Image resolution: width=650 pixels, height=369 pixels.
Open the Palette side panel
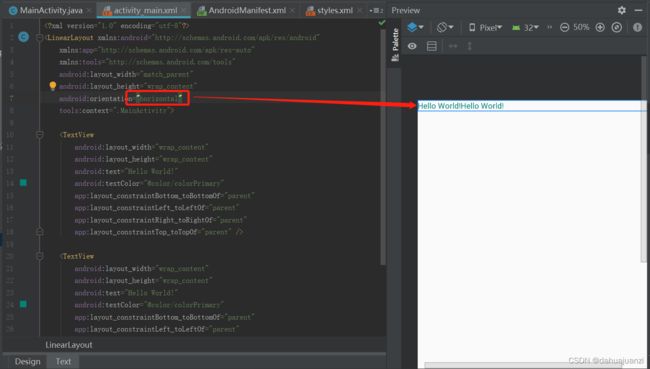(395, 45)
